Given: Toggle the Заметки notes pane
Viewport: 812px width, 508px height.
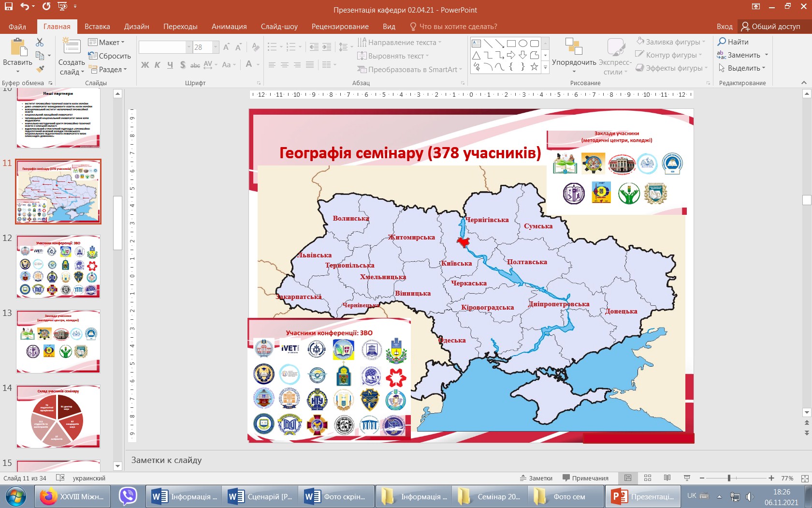Looking at the screenshot, I should pos(536,478).
